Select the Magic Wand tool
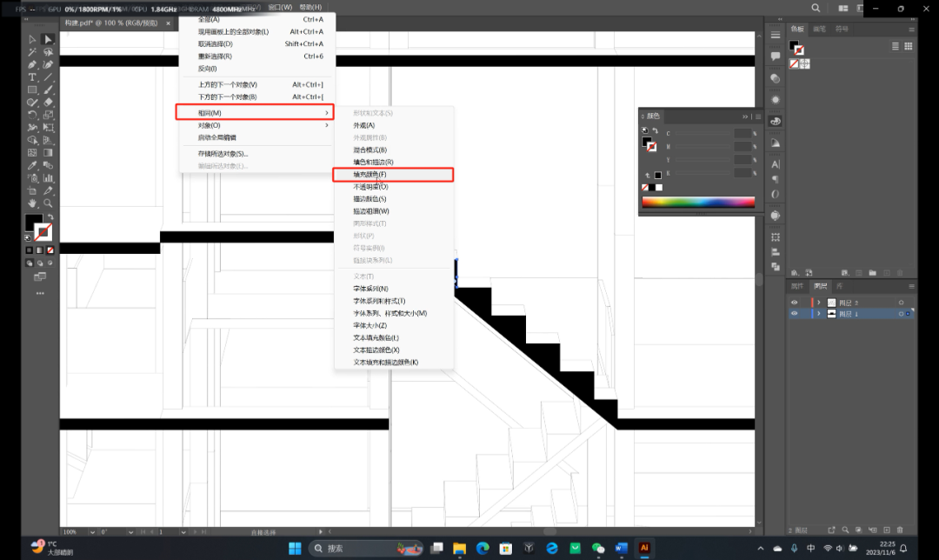Screen dimensions: 939x560 point(32,52)
